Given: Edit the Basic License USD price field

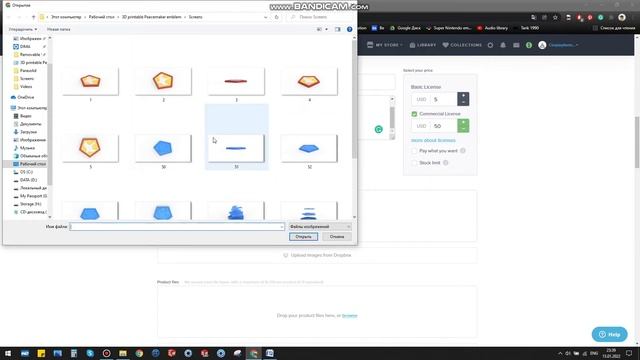Looking at the screenshot, I should pos(444,99).
